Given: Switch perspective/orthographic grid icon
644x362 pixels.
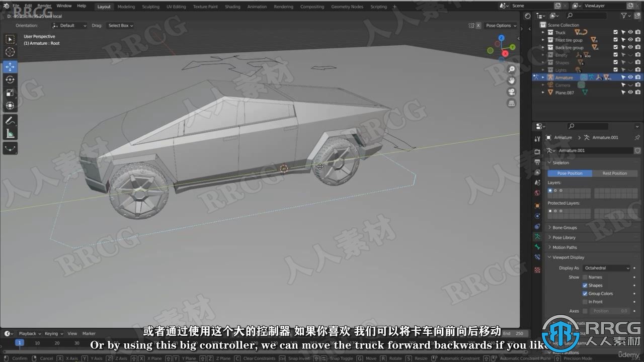Looking at the screenshot, I should tap(512, 103).
